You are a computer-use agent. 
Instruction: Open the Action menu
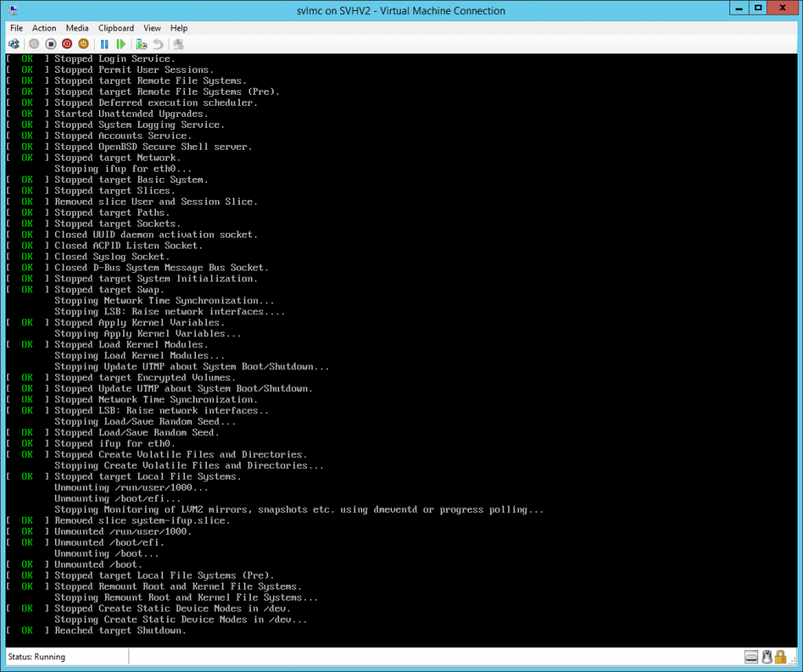pyautogui.click(x=44, y=28)
